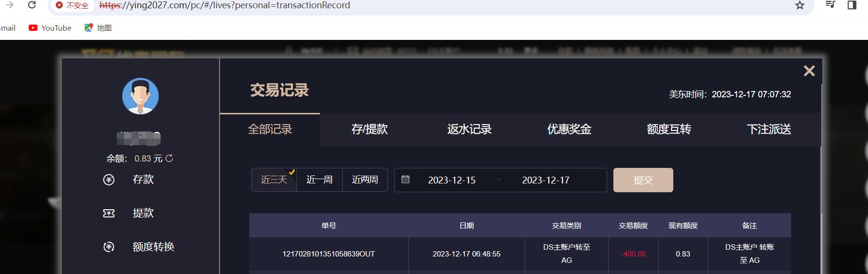Click the balance refresh icon
The image size is (868, 274).
(169, 158)
